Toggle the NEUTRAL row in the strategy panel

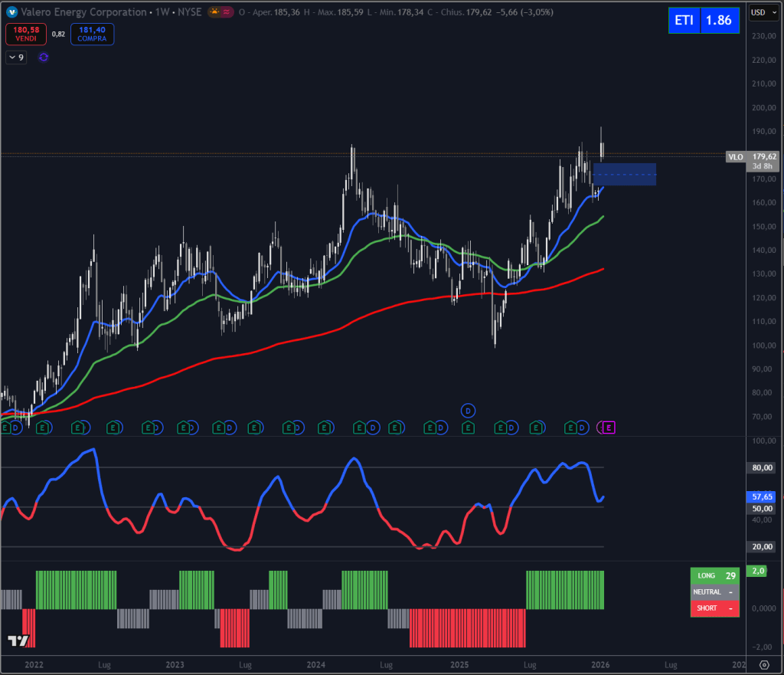(x=715, y=591)
